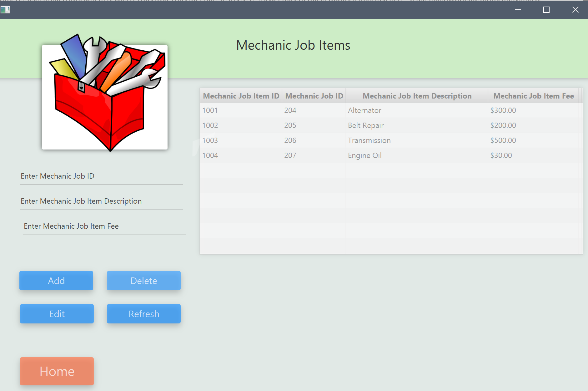The width and height of the screenshot is (588, 391).
Task: Click the job ID 207 cell
Action: 314,155
